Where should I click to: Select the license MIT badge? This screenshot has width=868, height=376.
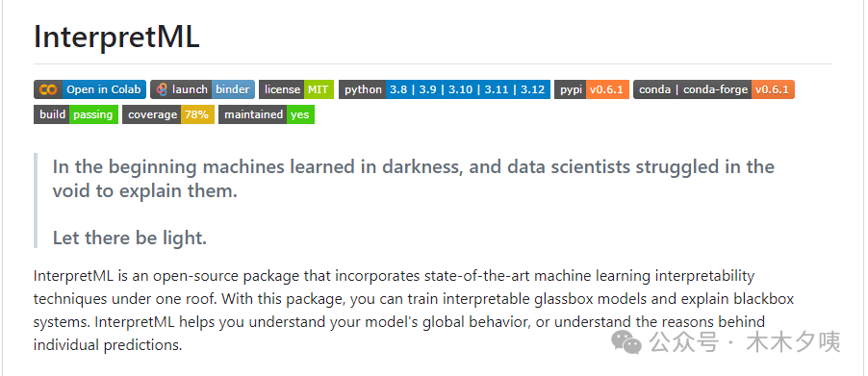coord(296,89)
